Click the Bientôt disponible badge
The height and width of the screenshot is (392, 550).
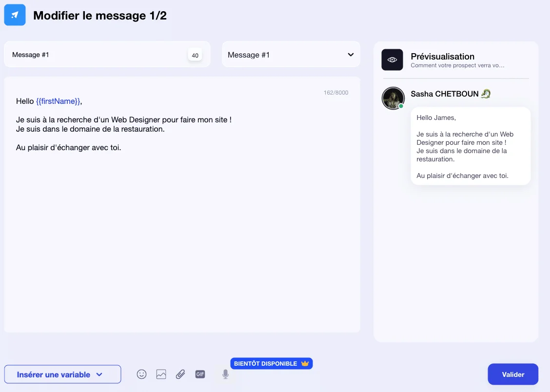click(x=271, y=364)
